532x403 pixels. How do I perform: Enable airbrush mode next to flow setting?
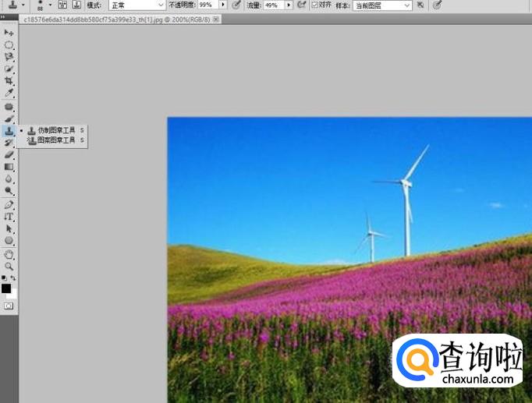click(301, 5)
